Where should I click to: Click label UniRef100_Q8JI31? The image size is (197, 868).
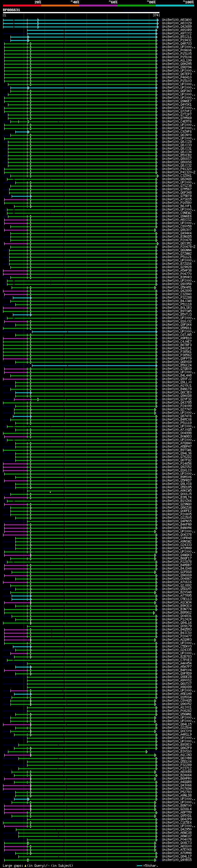point(177,149)
